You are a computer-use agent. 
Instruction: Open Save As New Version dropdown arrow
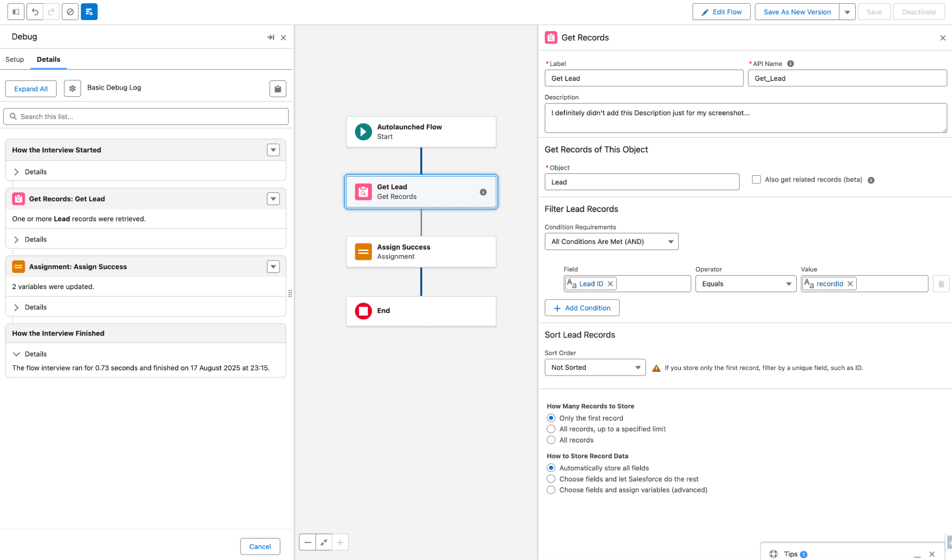(x=847, y=12)
